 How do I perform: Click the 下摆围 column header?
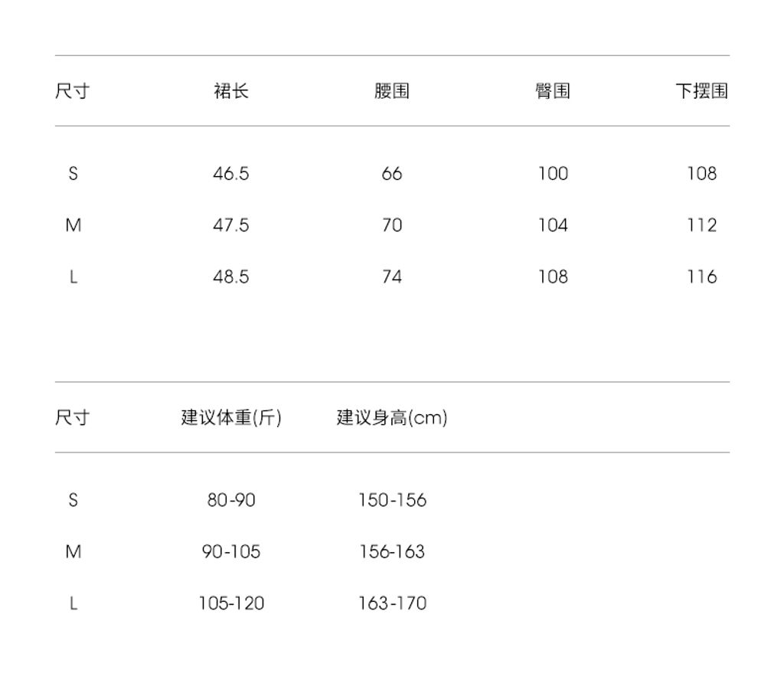pos(701,92)
